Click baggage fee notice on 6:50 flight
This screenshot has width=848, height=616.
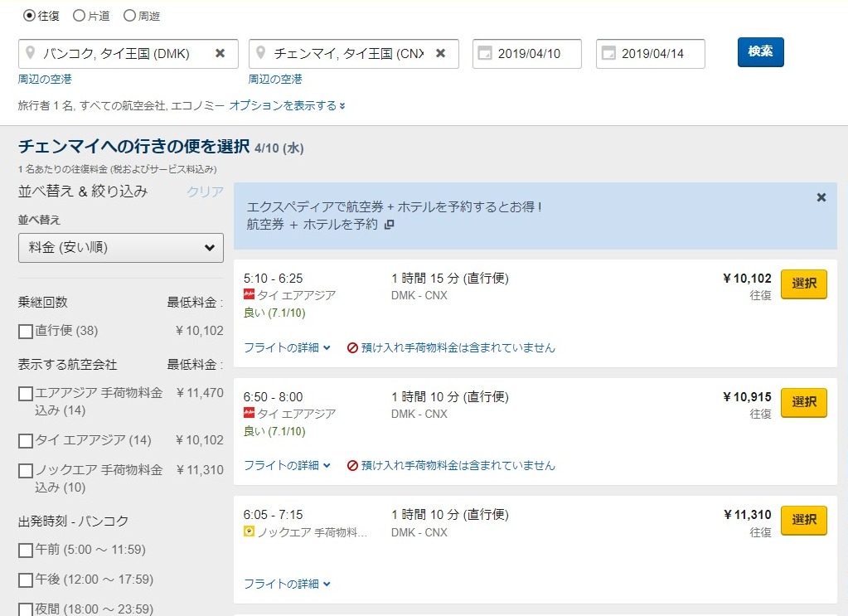[451, 465]
